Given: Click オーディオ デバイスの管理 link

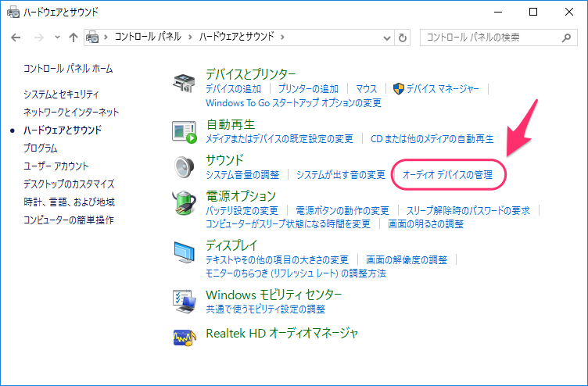Looking at the screenshot, I should coord(447,175).
